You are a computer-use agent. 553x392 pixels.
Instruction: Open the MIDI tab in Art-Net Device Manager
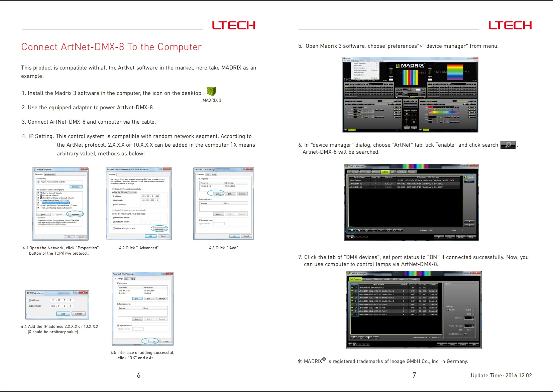coord(393,172)
